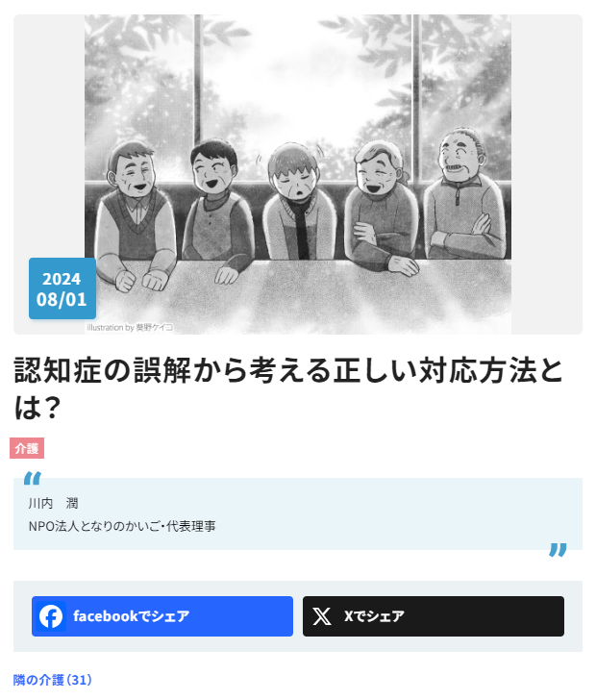Click the man with mustache in illustration
Screen dimensions: 596x700
(464, 194)
